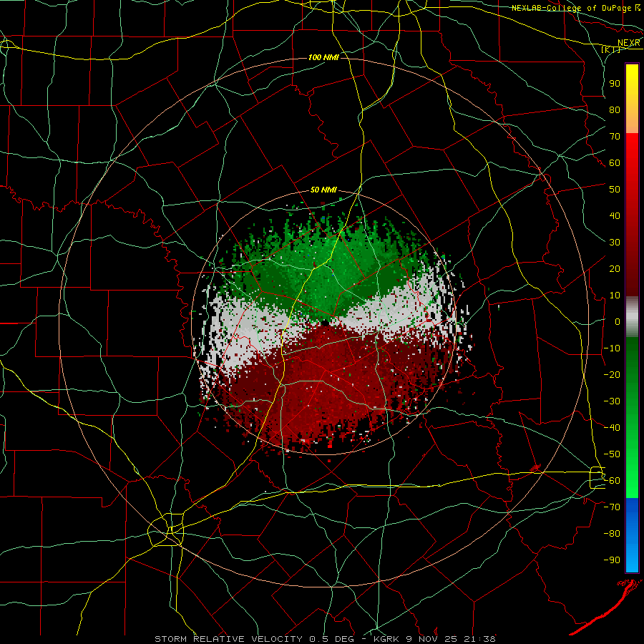Click the -70 value on velocity scale
644x644 pixels.
pos(612,507)
